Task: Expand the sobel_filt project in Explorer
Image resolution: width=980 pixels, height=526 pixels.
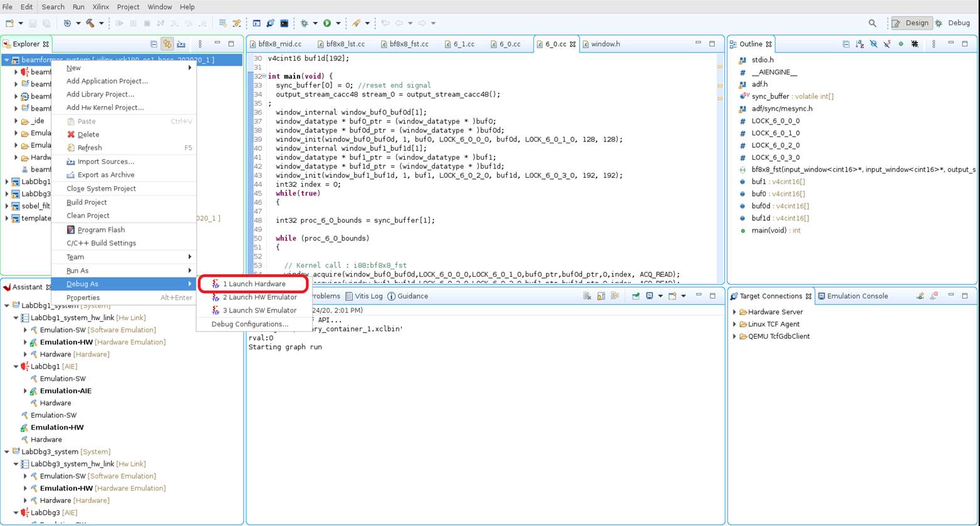Action: pos(7,206)
